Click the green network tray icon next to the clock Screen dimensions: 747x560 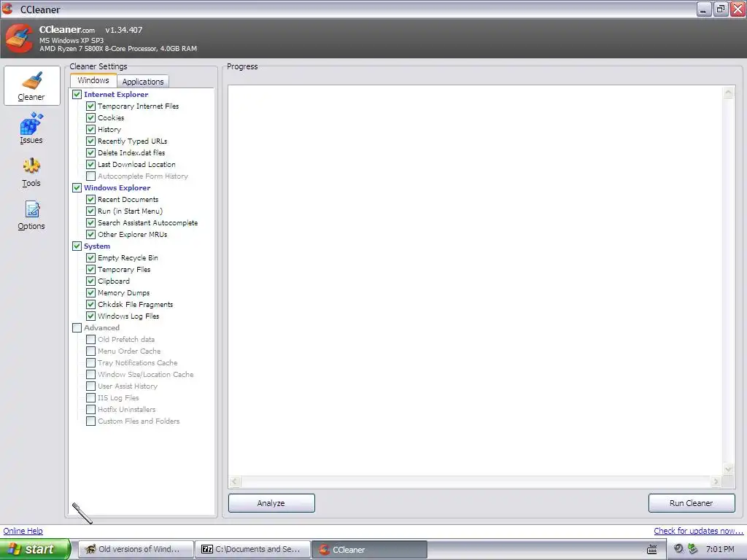point(693,548)
